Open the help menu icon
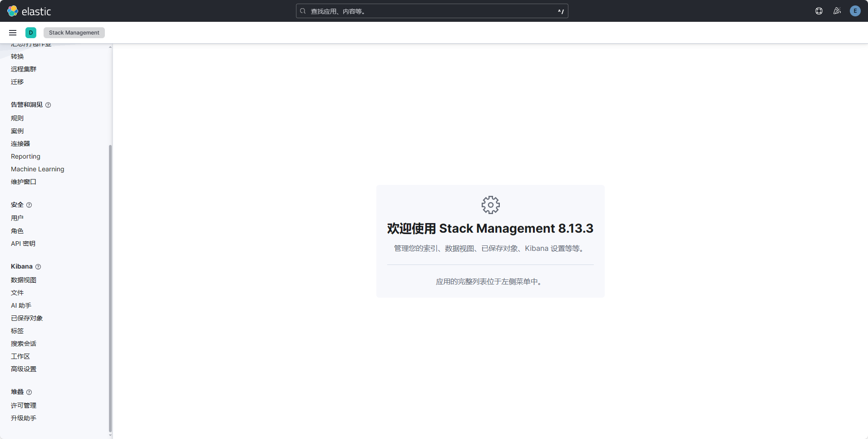The width and height of the screenshot is (868, 439). [819, 11]
